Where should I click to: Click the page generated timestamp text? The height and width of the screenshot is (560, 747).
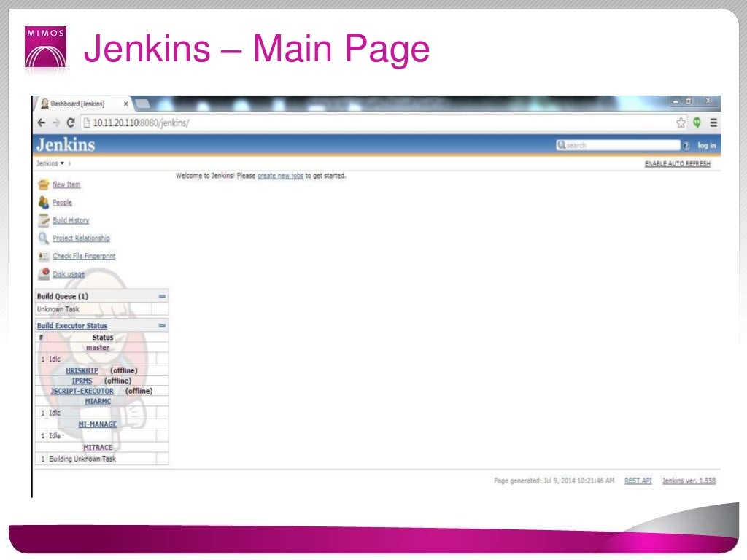click(x=554, y=481)
